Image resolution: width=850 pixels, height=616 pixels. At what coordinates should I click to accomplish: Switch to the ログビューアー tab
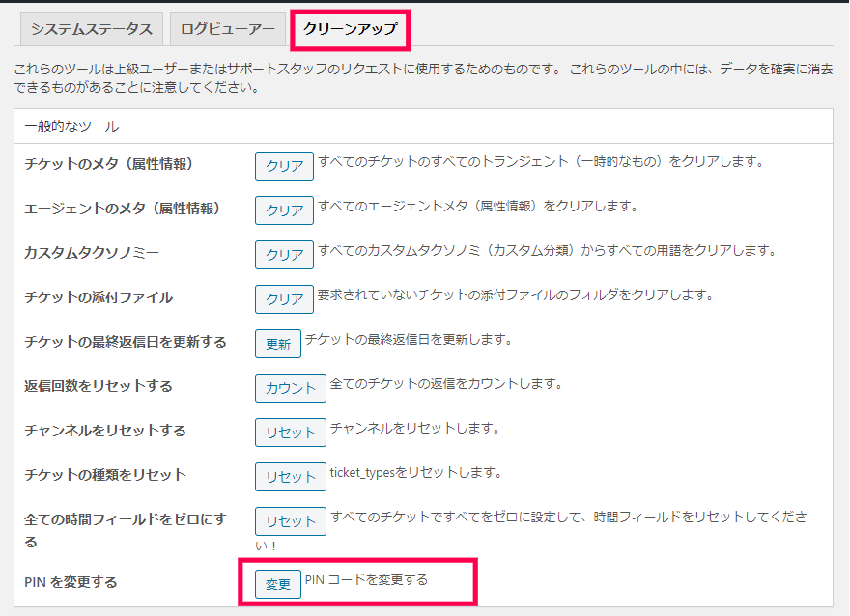(228, 29)
